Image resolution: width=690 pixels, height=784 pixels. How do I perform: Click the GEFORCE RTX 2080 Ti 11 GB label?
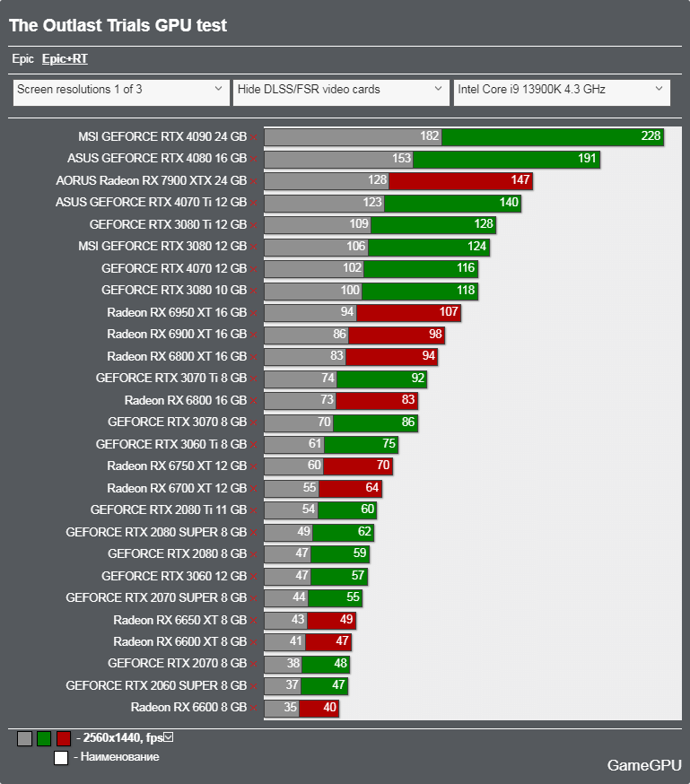[x=169, y=510]
